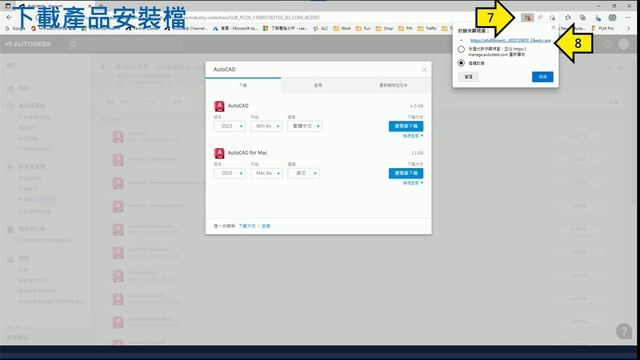
Task: Open browser settings three-dots menu
Action: (628, 18)
